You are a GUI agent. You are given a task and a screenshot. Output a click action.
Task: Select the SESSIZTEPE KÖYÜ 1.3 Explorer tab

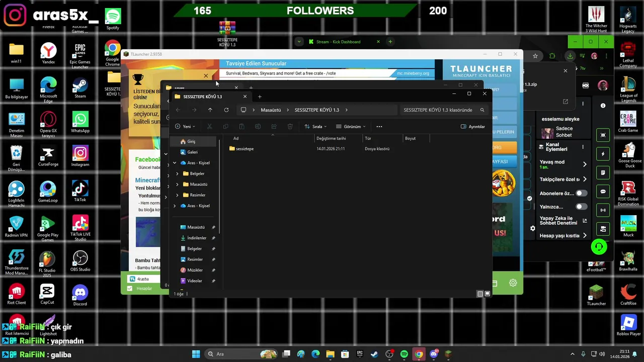click(x=210, y=97)
